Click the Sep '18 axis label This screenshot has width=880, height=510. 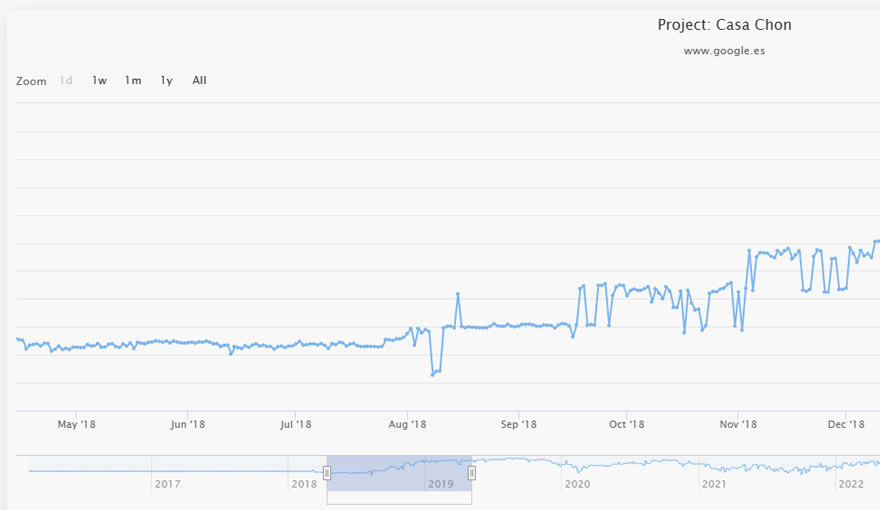click(x=517, y=425)
